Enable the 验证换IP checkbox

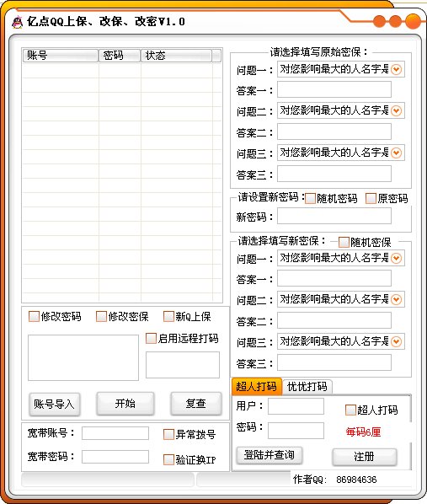tap(168, 459)
